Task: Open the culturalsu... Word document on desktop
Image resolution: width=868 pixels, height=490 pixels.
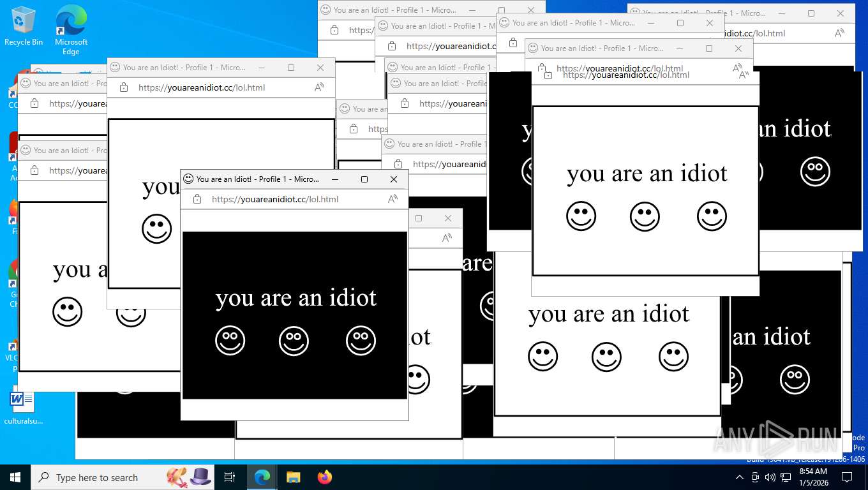Action: coord(23,407)
